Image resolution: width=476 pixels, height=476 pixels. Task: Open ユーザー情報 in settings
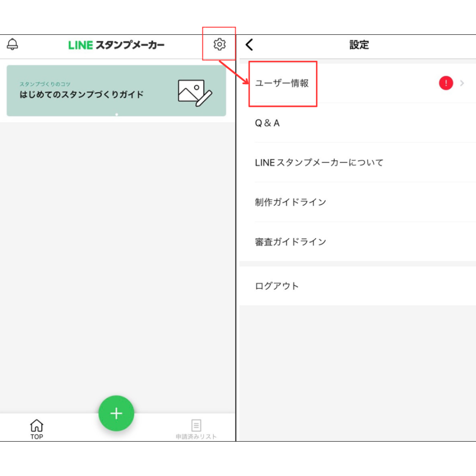(357, 83)
